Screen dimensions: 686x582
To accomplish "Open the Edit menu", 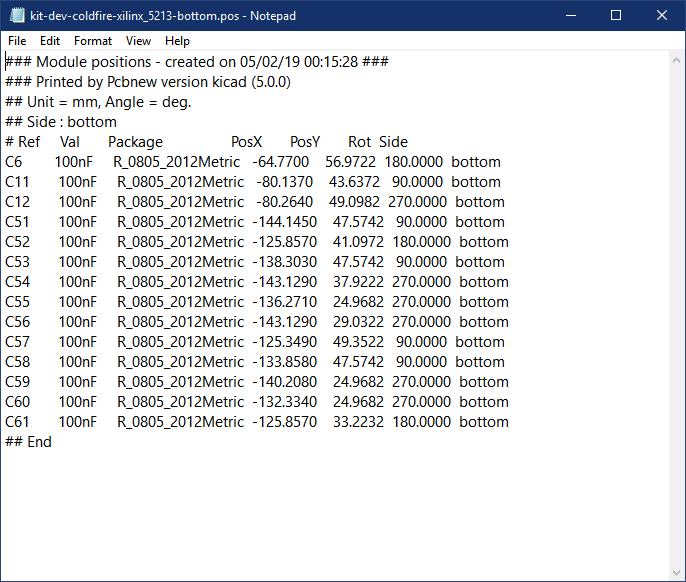I will coord(50,41).
